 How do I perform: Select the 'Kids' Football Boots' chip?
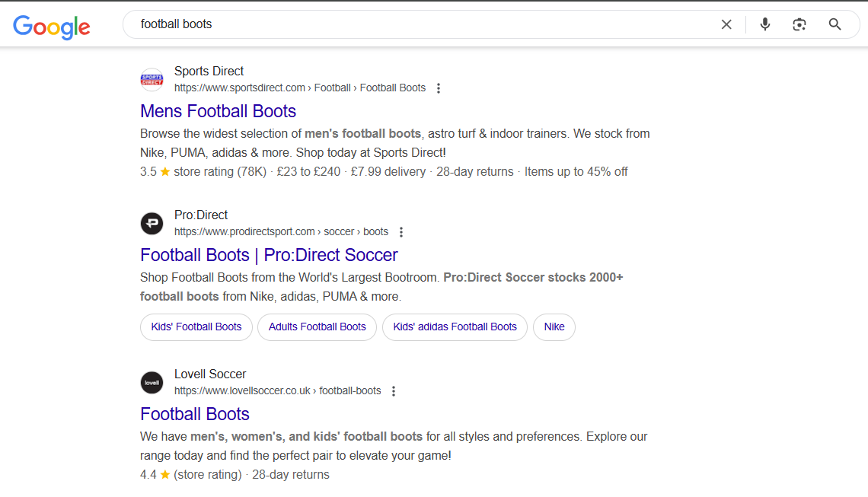click(x=196, y=327)
